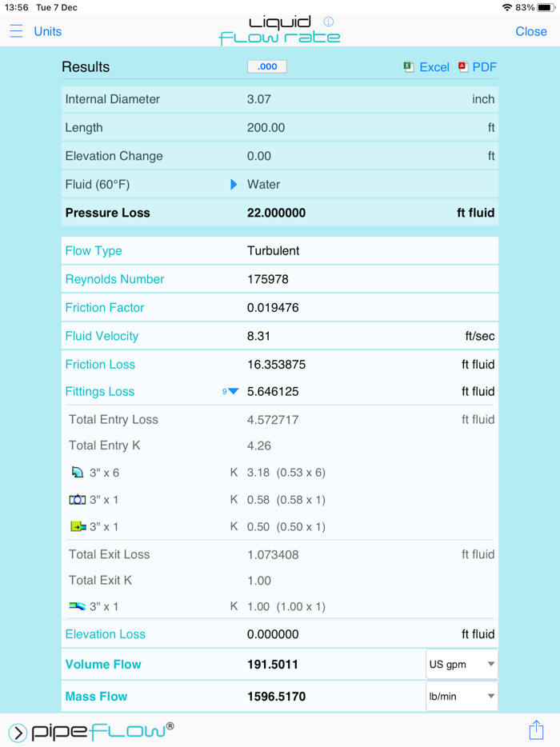Open the hamburger menu
The height and width of the screenshot is (747, 560).
[x=16, y=31]
